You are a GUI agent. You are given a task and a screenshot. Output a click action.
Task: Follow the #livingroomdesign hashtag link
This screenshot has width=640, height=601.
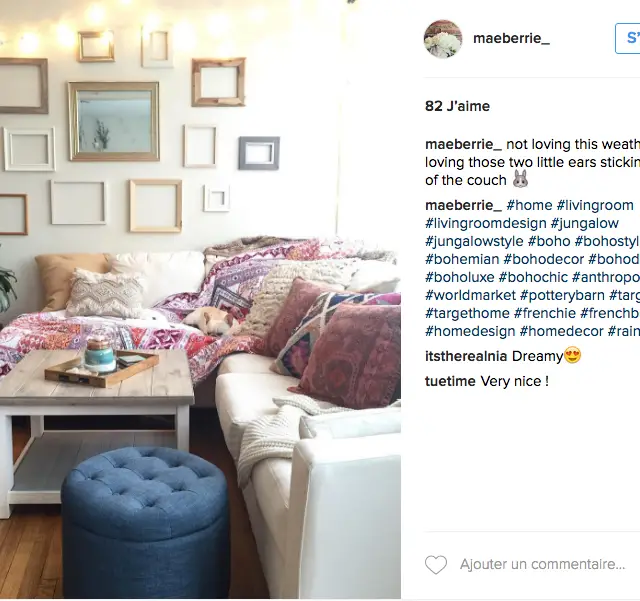pos(486,223)
